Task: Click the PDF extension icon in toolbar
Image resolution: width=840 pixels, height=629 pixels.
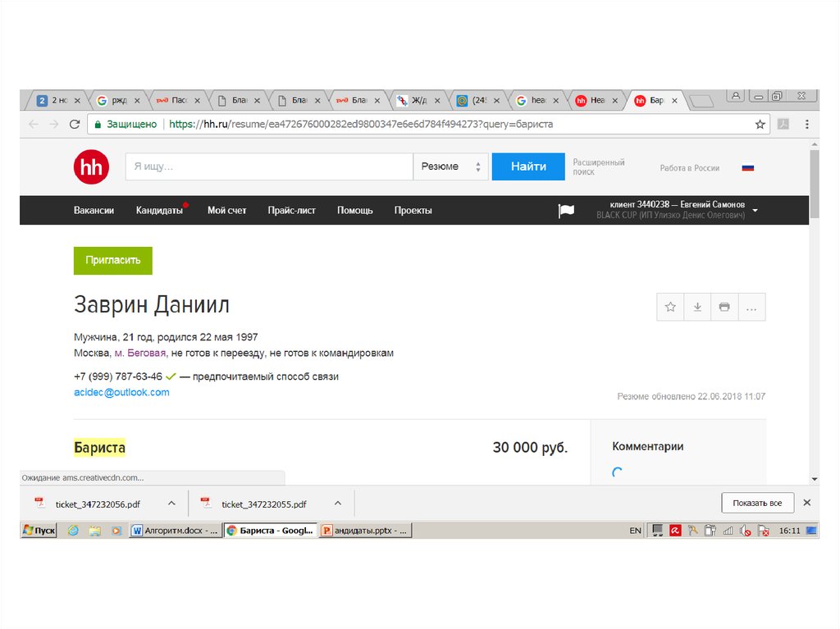Action: pos(783,125)
